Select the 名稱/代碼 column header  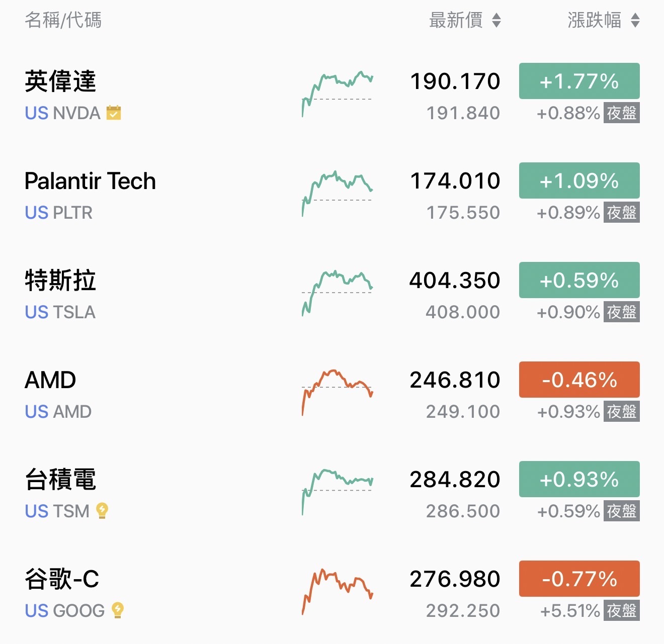click(x=63, y=20)
